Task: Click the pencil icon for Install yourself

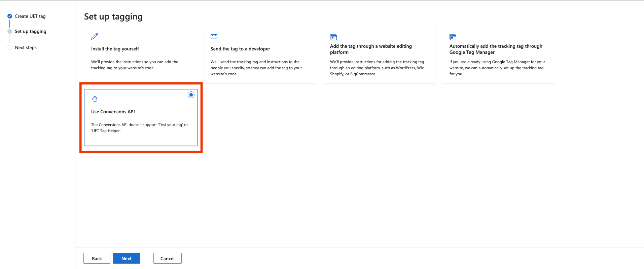Action: (x=95, y=36)
